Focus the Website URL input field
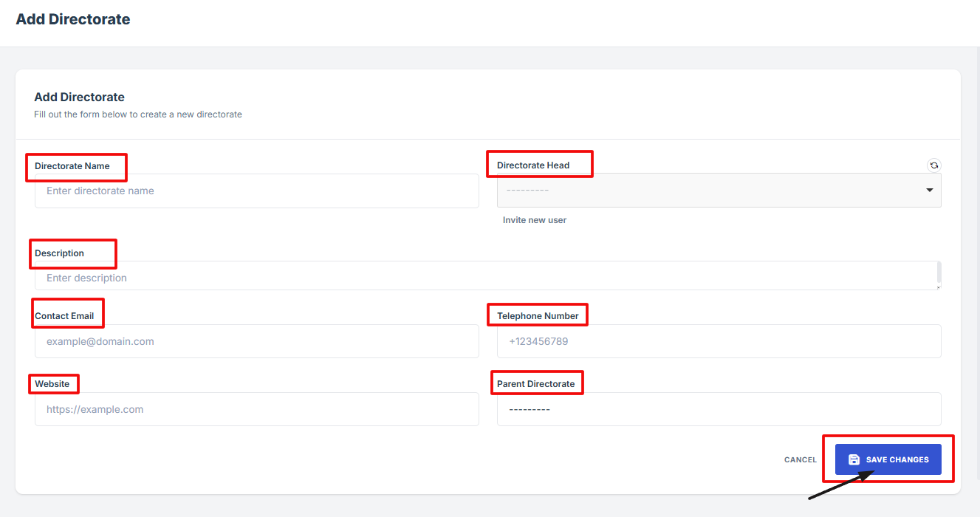The image size is (980, 517). point(256,409)
